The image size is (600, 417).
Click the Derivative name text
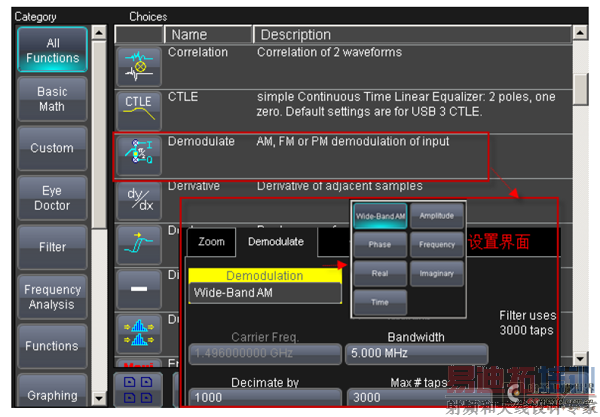click(x=194, y=186)
